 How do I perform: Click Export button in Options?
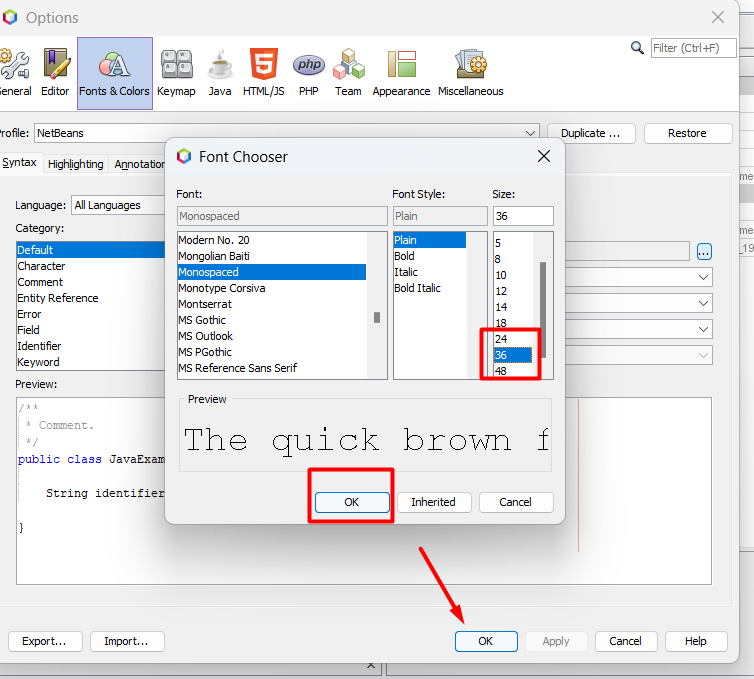point(45,641)
